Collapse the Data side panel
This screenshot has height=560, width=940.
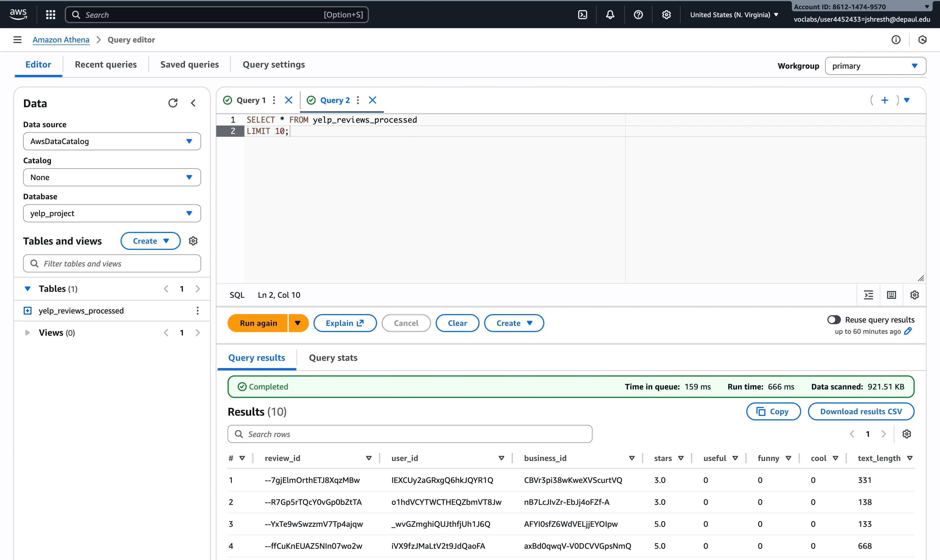coord(193,103)
